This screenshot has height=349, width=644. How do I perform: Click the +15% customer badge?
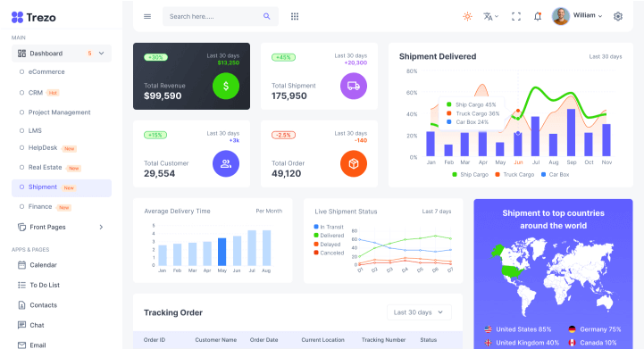point(155,135)
